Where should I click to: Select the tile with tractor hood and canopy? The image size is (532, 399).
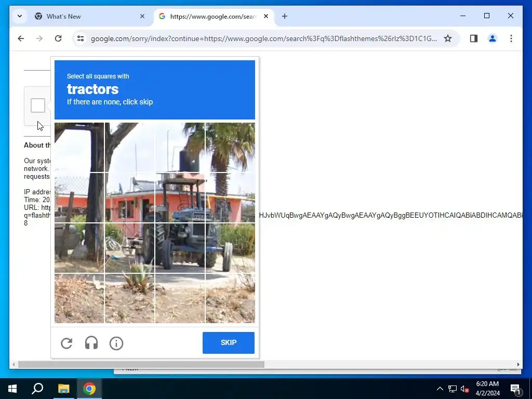180,198
